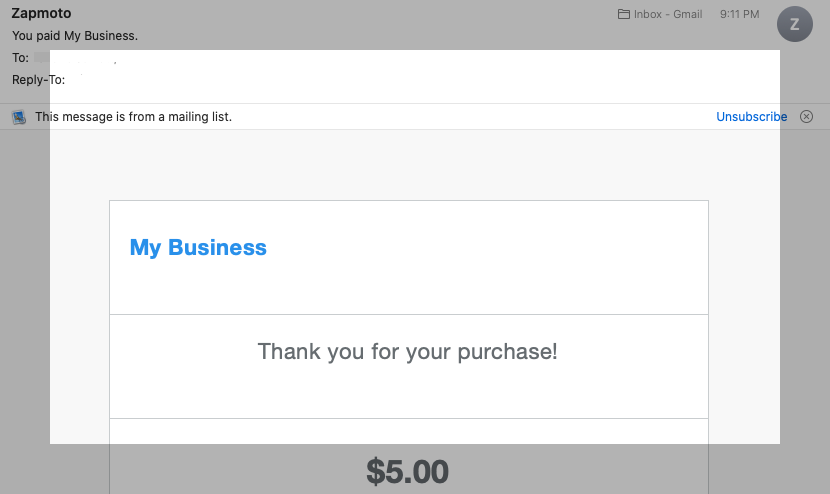The image size is (830, 494).
Task: Open the My Business link
Action: (198, 248)
